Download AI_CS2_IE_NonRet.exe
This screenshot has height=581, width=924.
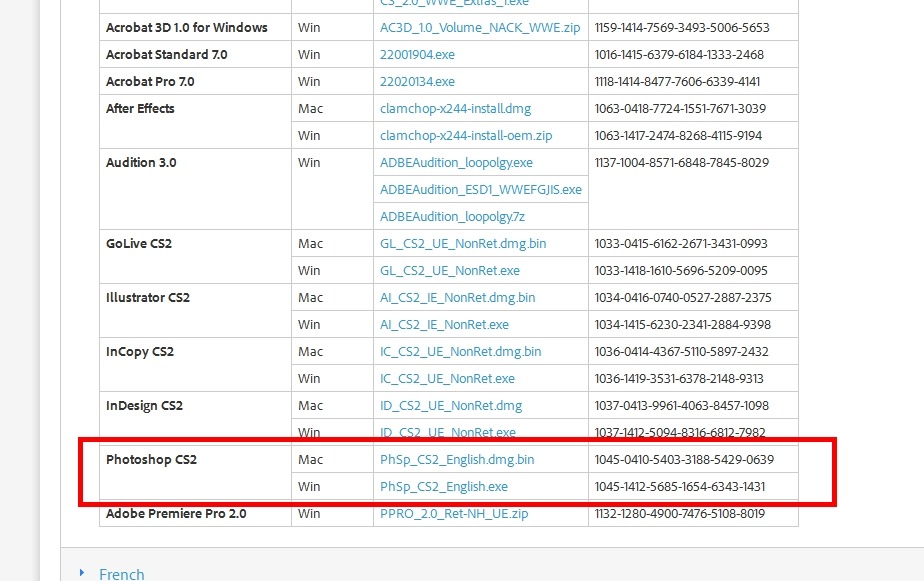coord(444,325)
